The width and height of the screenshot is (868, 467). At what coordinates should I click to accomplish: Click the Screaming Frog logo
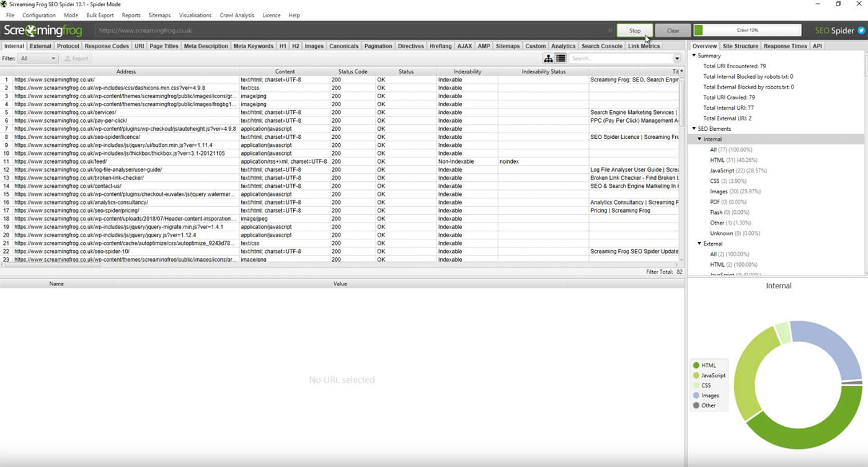[x=43, y=30]
